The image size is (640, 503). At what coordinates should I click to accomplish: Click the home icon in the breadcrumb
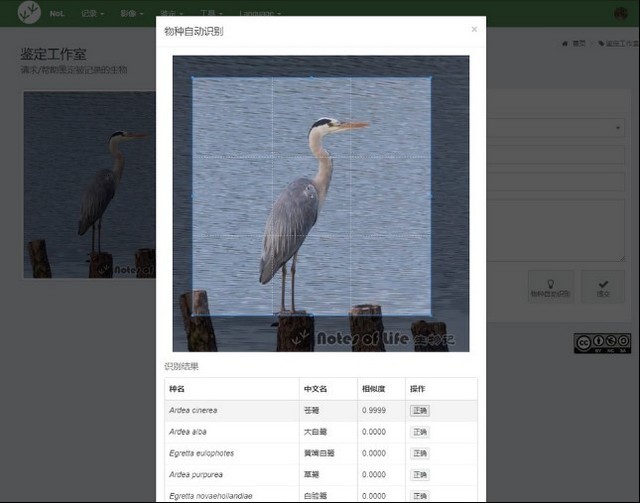[565, 43]
